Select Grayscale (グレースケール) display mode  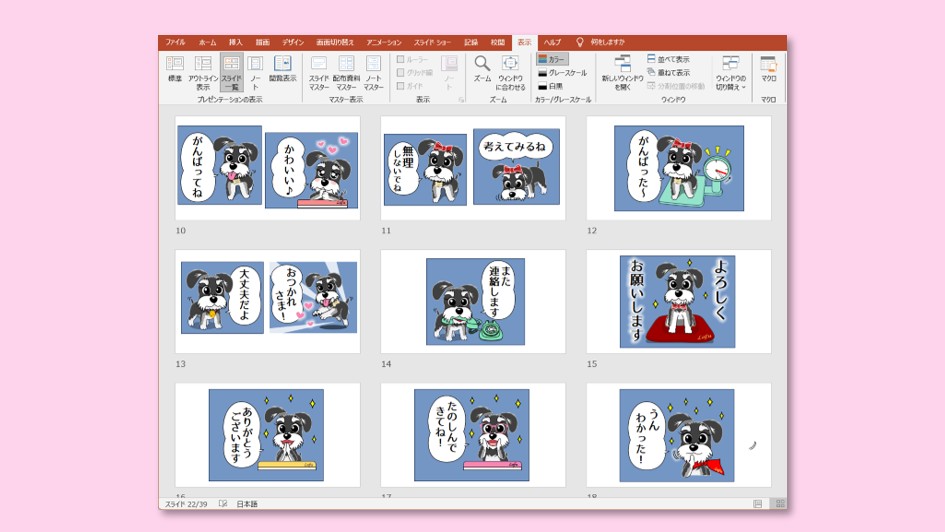point(562,73)
